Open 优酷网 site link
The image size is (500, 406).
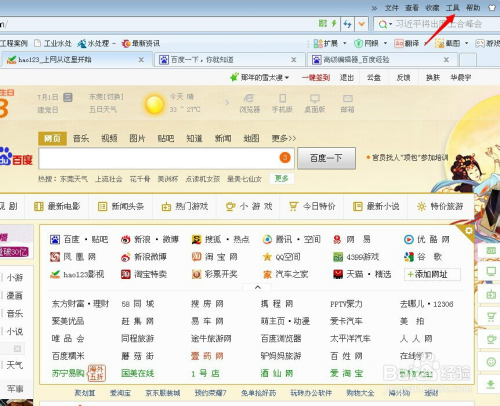point(427,239)
